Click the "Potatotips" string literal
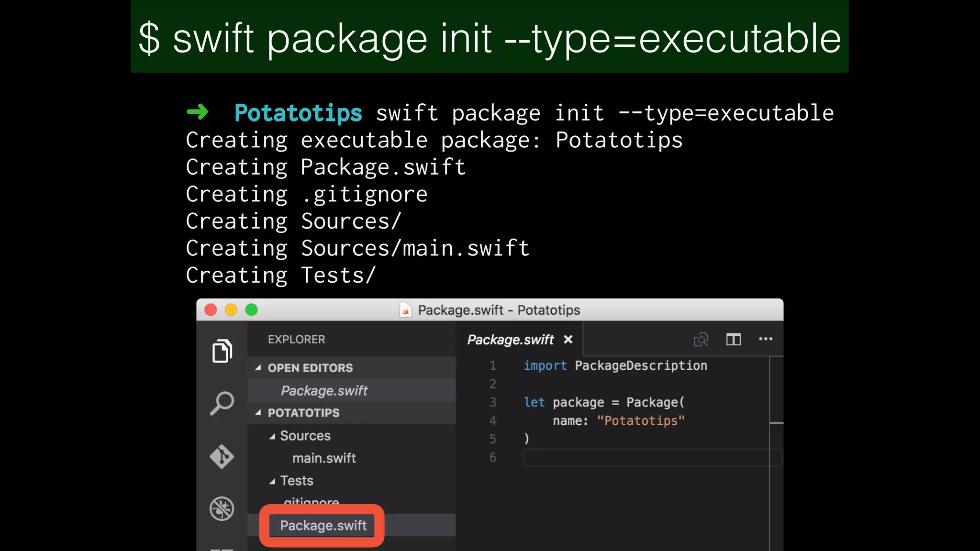980x551 pixels. pyautogui.click(x=641, y=421)
